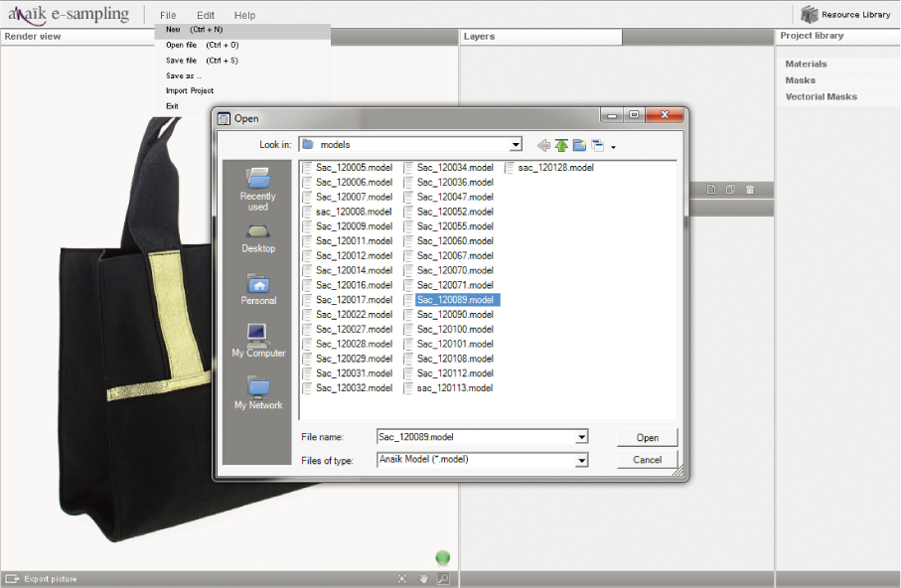Click the folder icon in the Look in box
901x588 pixels.
click(308, 144)
